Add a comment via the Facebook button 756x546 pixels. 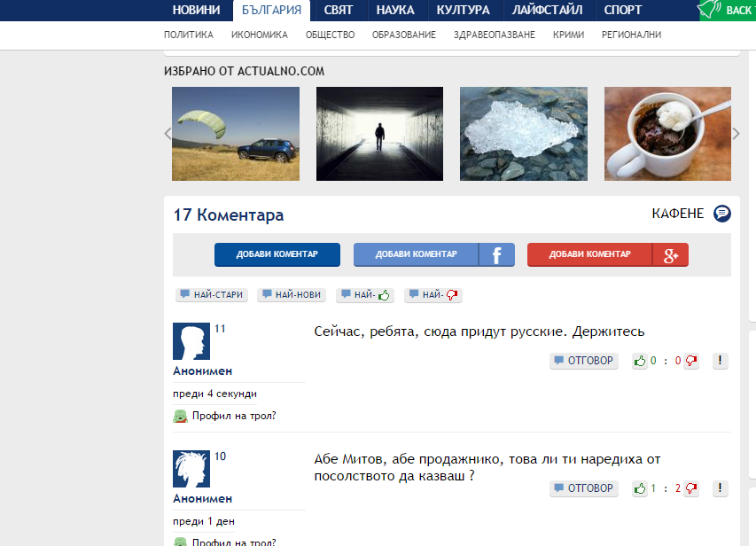pyautogui.click(x=434, y=254)
